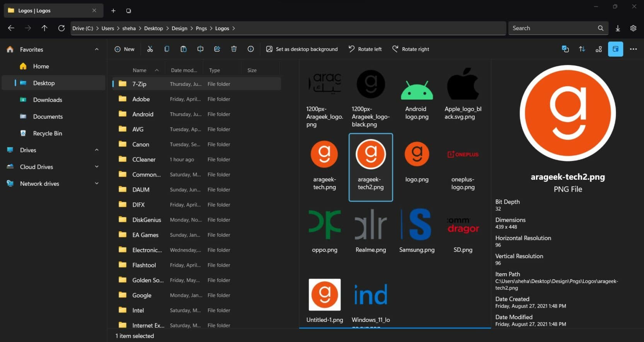Select the 7-Zip folder row
The image size is (644, 342).
click(196, 84)
